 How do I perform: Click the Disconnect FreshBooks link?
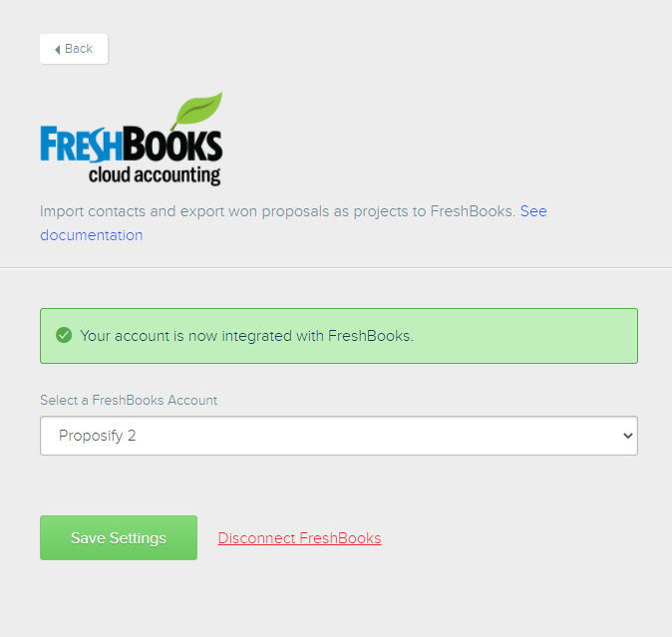tap(299, 538)
